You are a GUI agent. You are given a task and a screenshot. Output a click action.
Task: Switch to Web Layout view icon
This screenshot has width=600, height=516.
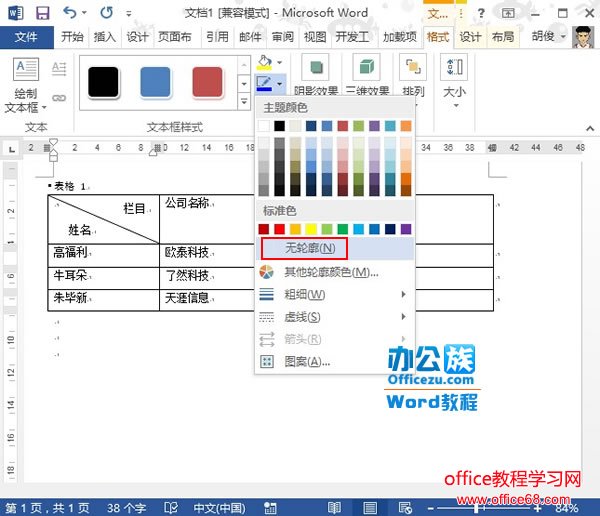pyautogui.click(x=405, y=508)
